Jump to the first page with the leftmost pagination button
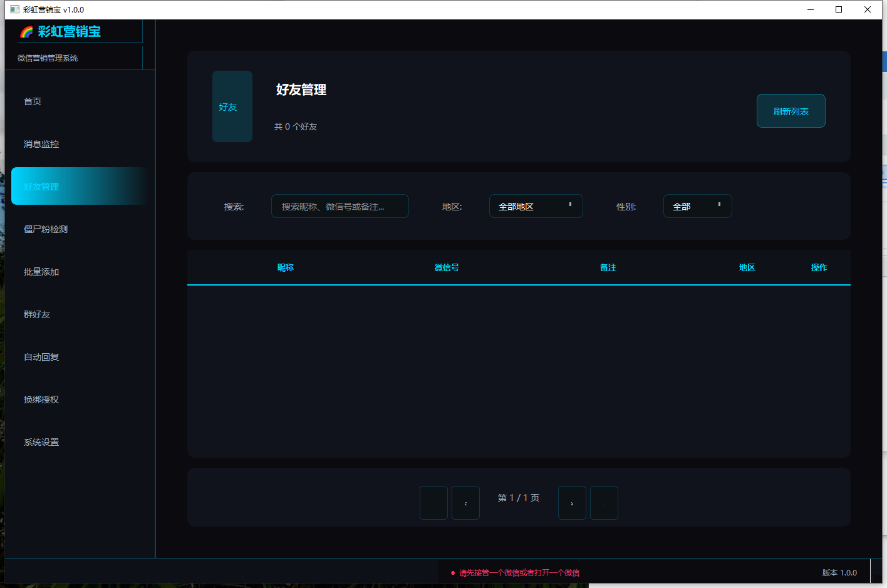The width and height of the screenshot is (887, 588). coord(433,503)
